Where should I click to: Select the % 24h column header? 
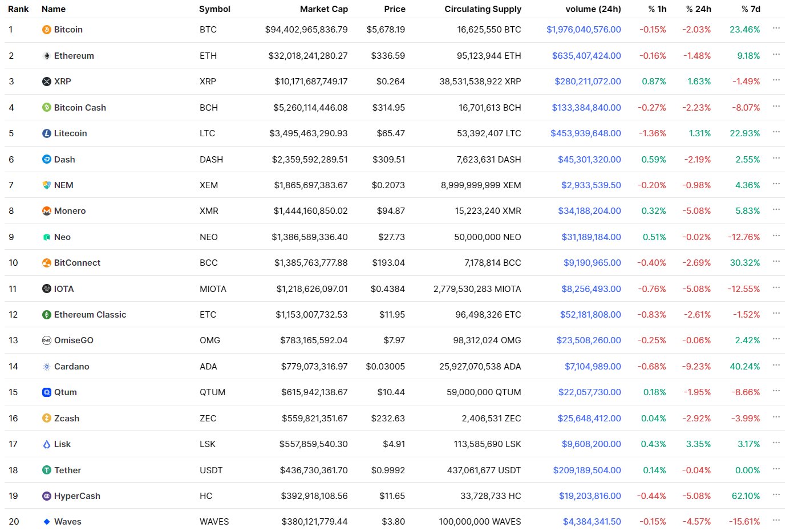coord(699,9)
